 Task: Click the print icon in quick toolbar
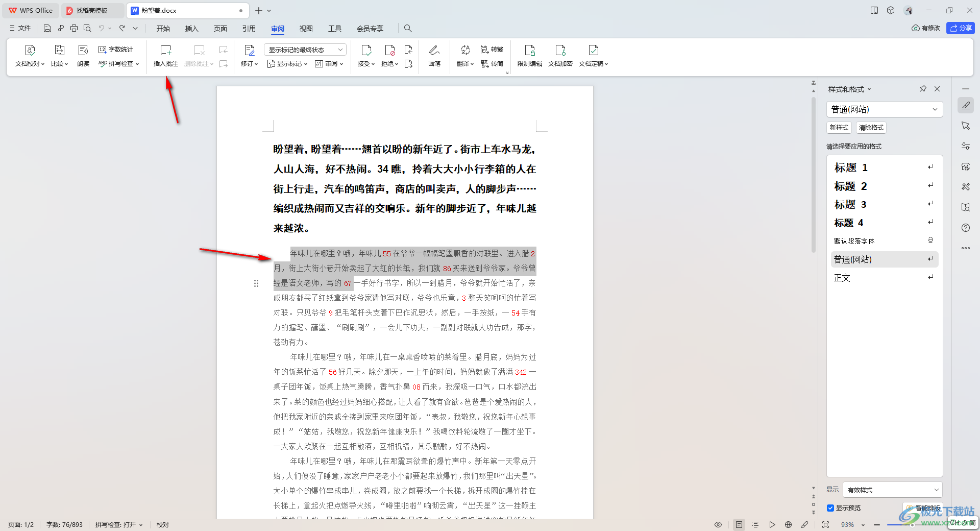pos(74,28)
